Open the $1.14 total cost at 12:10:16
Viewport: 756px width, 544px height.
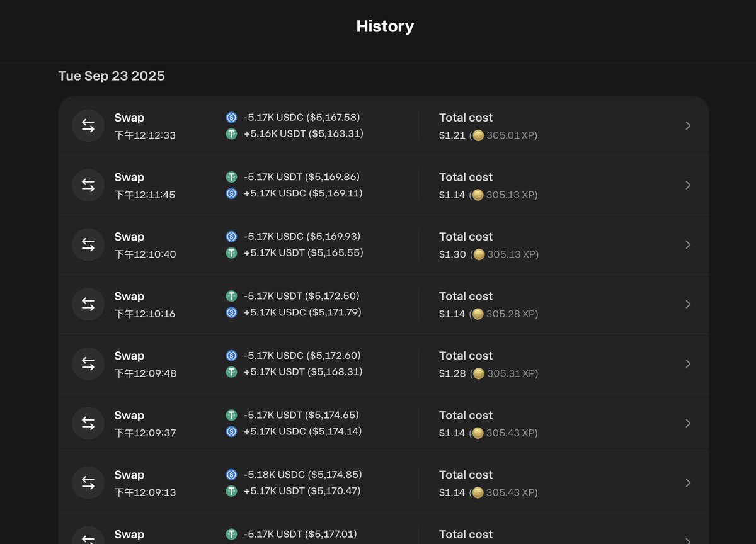point(452,314)
